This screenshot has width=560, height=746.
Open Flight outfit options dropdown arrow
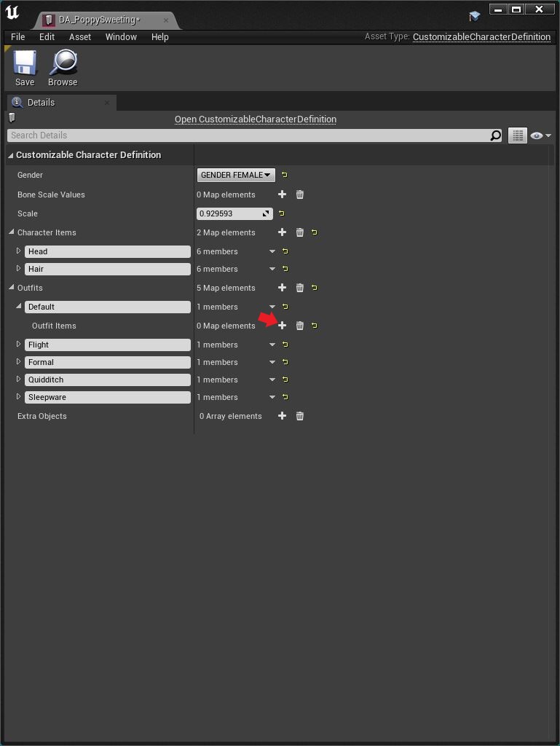click(272, 345)
